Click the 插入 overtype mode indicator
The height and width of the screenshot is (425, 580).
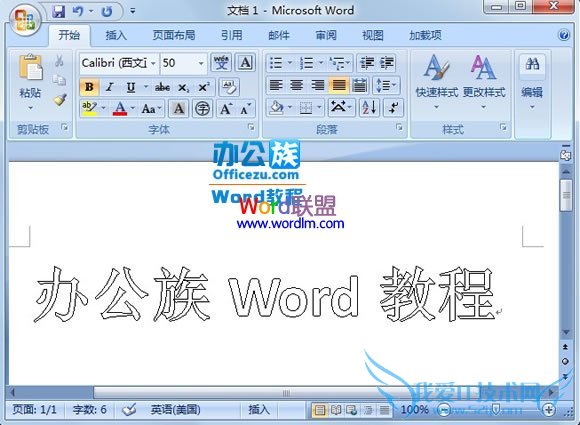coord(258,409)
